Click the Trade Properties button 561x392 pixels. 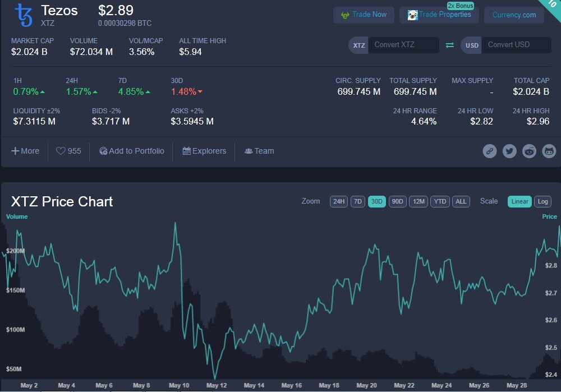(x=439, y=15)
